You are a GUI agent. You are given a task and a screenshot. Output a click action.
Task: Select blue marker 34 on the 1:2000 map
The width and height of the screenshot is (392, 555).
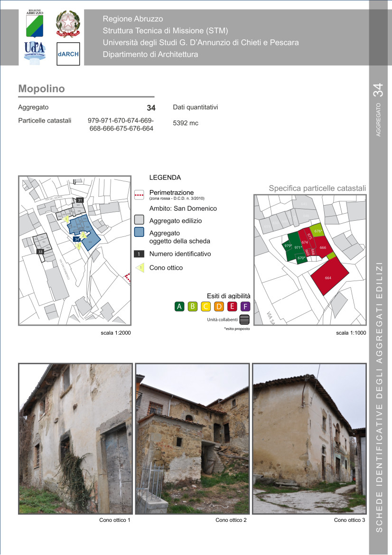tap(77, 239)
